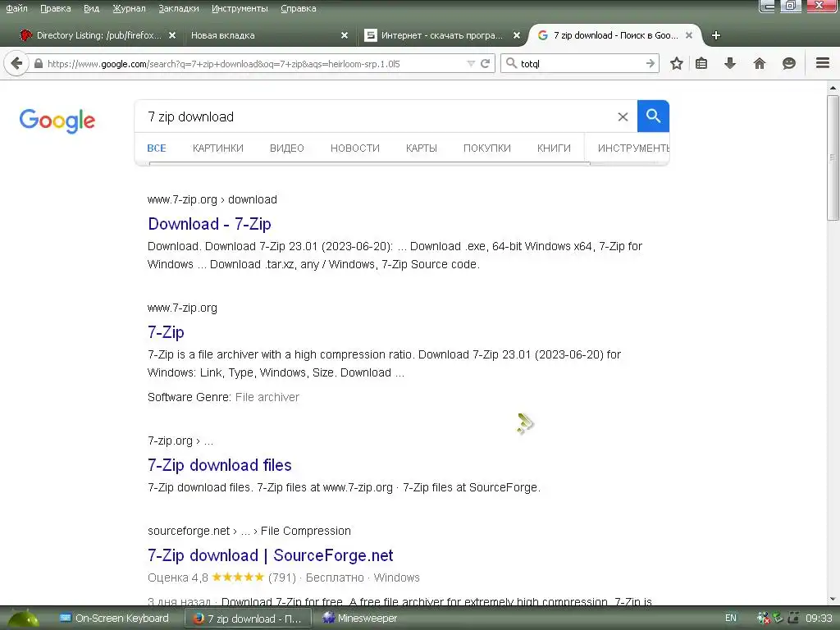Open the Файл menu
Screen dimensions: 840x630
click(16, 8)
